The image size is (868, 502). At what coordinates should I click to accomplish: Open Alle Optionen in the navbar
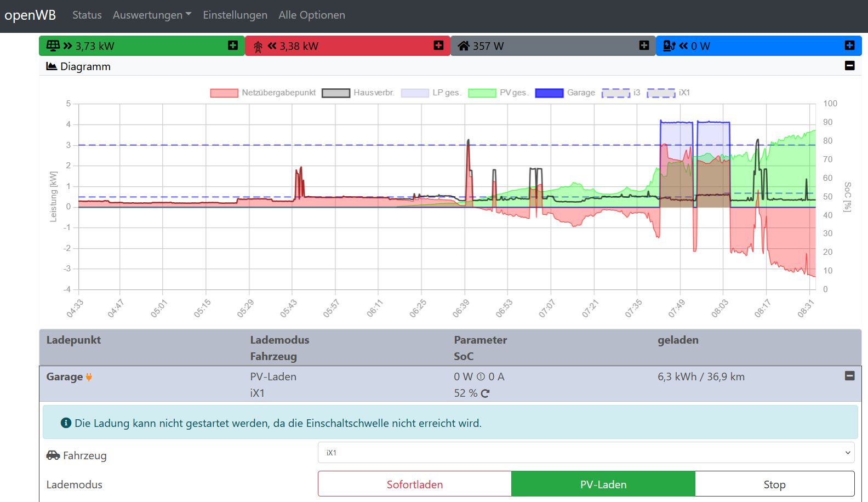(312, 15)
